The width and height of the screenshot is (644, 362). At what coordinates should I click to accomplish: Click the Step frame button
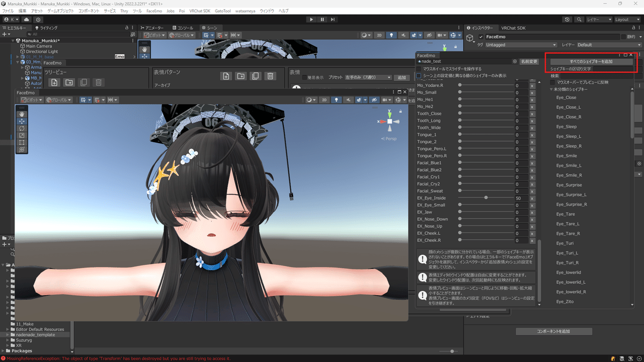tap(333, 19)
